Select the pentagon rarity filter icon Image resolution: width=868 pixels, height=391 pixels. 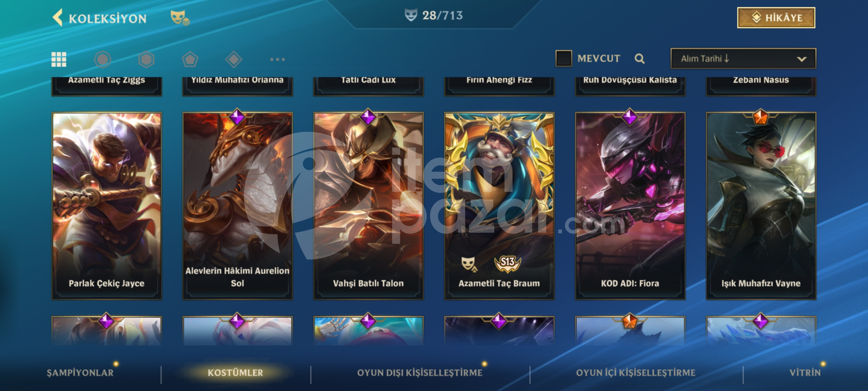tap(190, 59)
